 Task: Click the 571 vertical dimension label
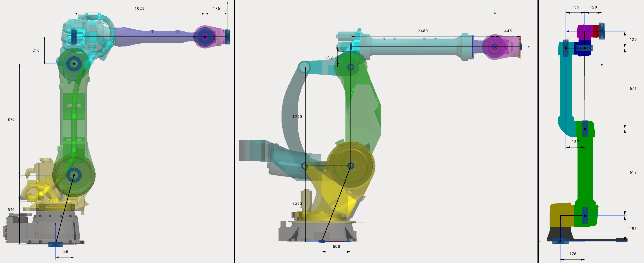(x=633, y=88)
